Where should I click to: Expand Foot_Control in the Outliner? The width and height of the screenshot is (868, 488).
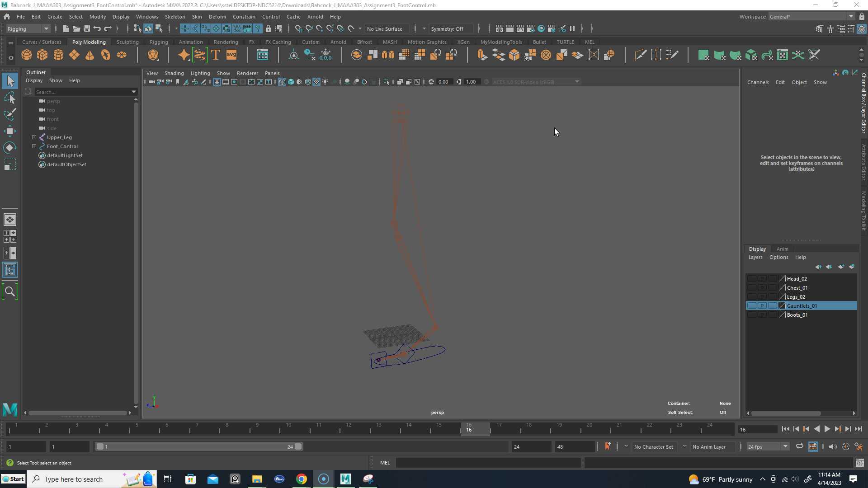tap(34, 146)
